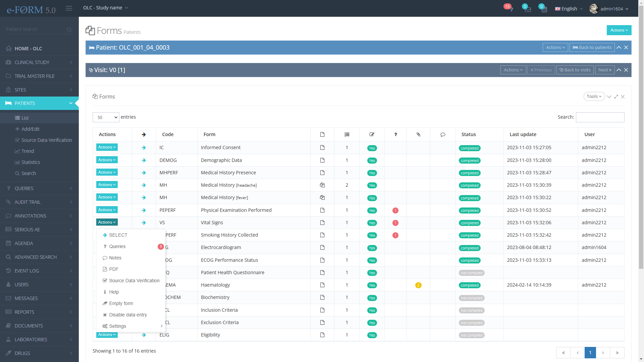644x362 pixels.
Task: Open the multi-page icon for Medical History headache
Action: coord(322,185)
